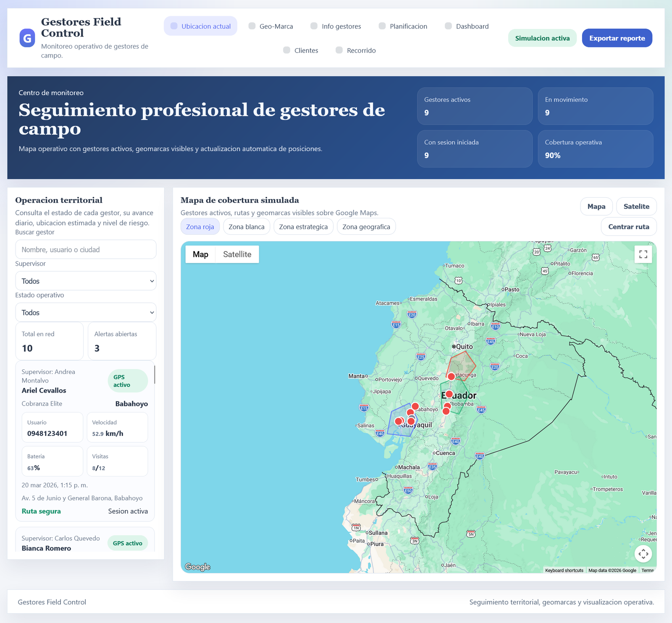Click the Exportar reporte button
This screenshot has width=672, height=623.
617,38
